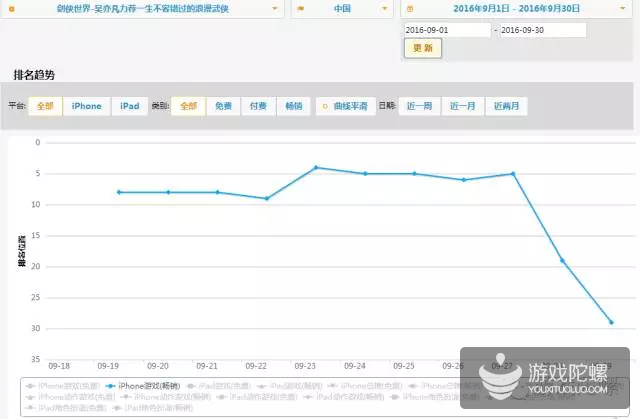
Task: Choose the 近一周 date shortcut
Action: click(420, 106)
